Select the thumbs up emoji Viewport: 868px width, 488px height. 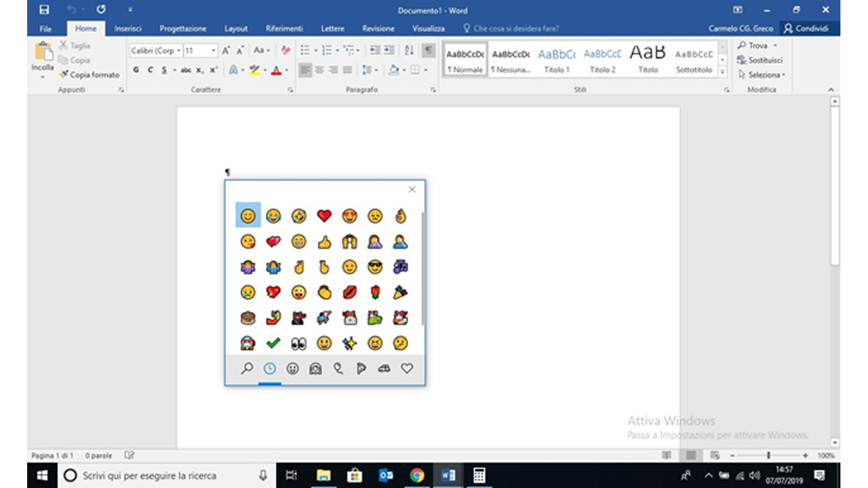click(324, 242)
